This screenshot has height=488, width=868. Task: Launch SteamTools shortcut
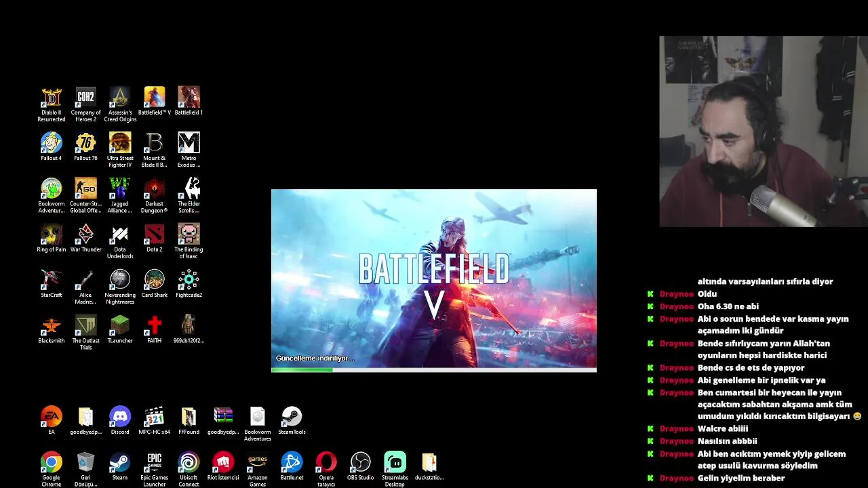click(292, 420)
